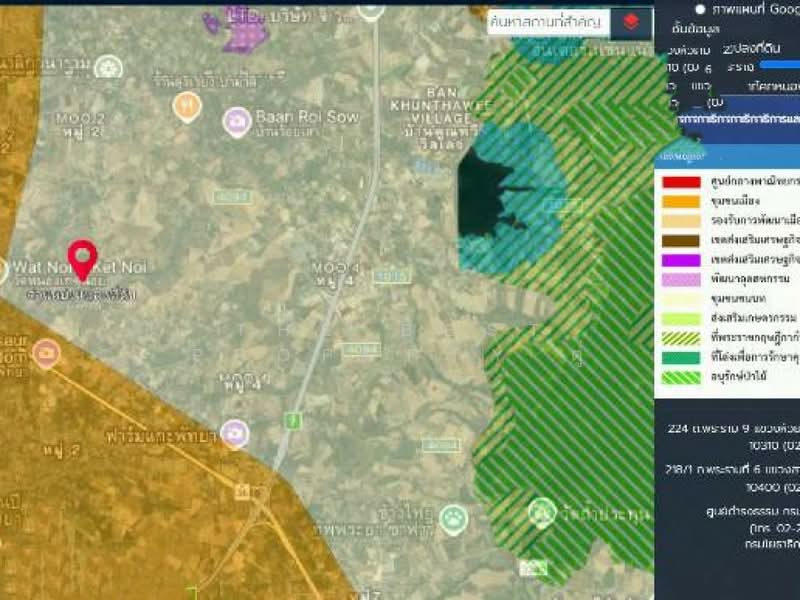The image size is (800, 600).
Task: Open the green temple marker at bottom right
Action: [x=542, y=513]
